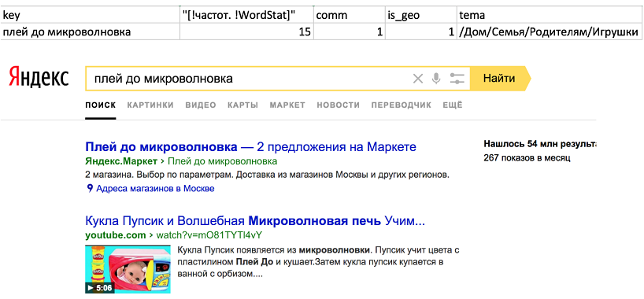Screen dimensions: 644x299
Task: Select the cell /Дом/Семья/Родителям/Игрушки
Action: coord(550,31)
